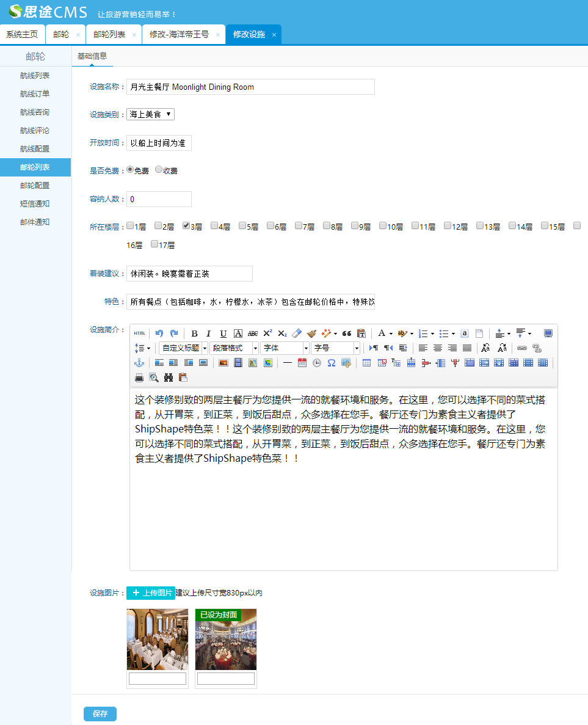Image resolution: width=588 pixels, height=725 pixels.
Task: Apply italic formatting in the editor
Action: [x=208, y=333]
